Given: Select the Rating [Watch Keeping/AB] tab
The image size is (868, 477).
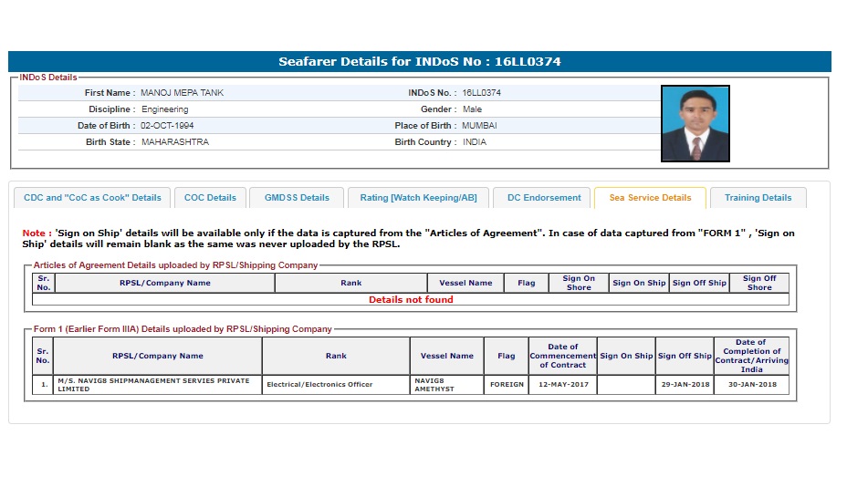Looking at the screenshot, I should (x=418, y=198).
